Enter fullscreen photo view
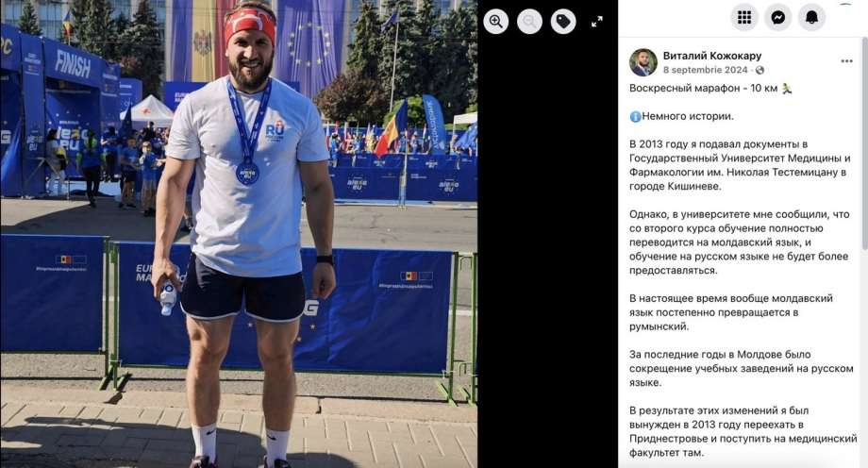This screenshot has width=868, height=468. (x=596, y=22)
